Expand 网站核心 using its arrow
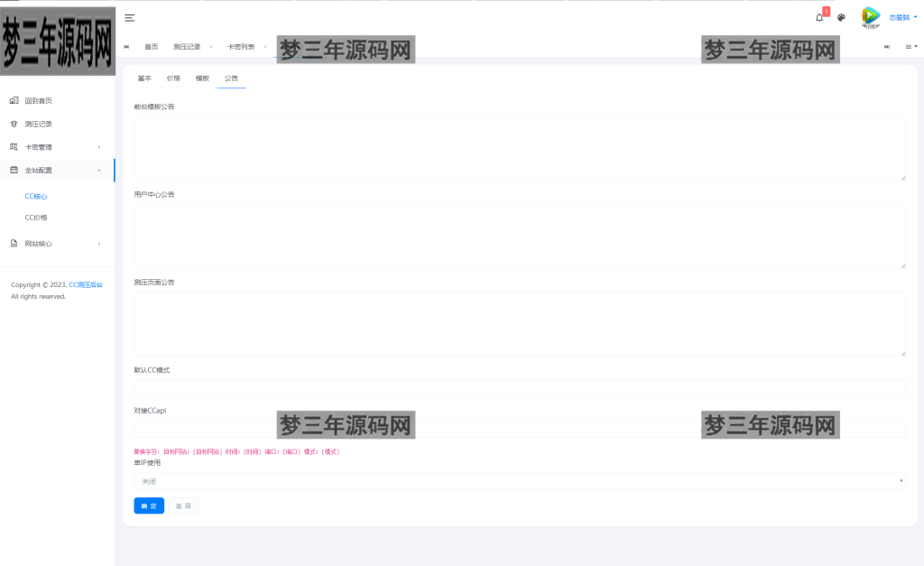The image size is (924, 566). coord(99,244)
